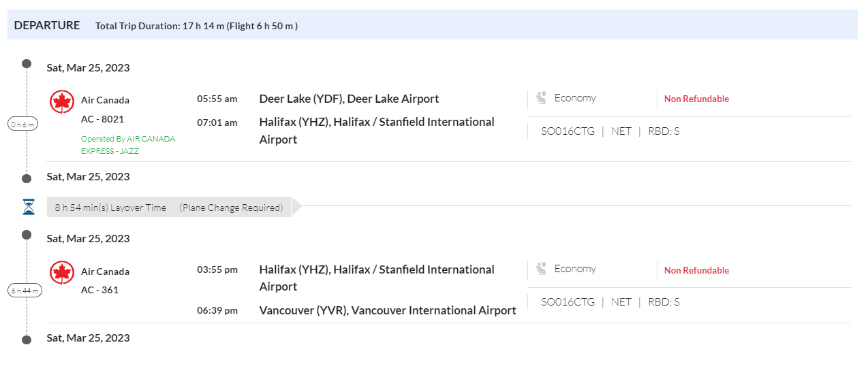Click Non Refundable label on first flight
This screenshot has width=868, height=377.
pos(696,99)
